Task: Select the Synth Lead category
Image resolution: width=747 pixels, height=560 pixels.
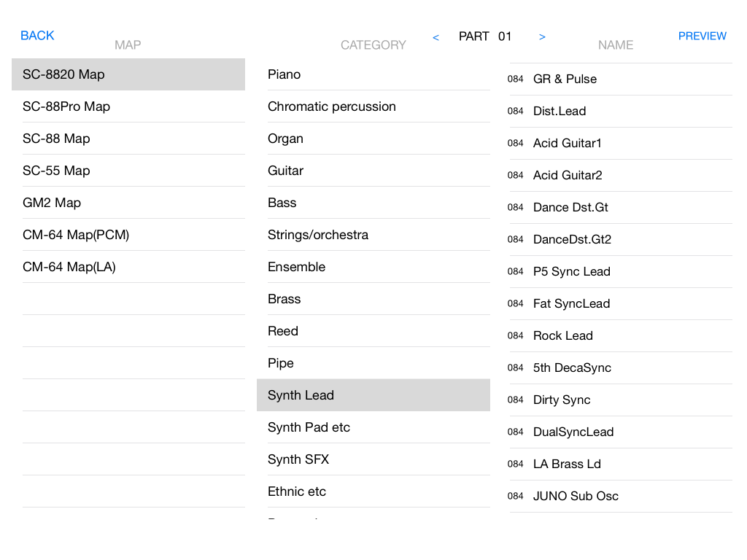Action: (373, 395)
